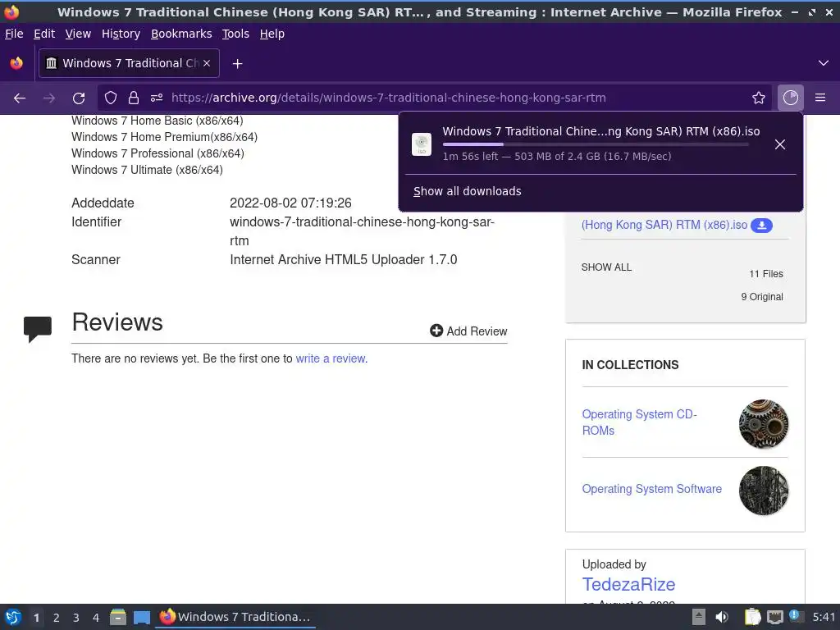Screen dimensions: 840x630
Task: Click the gears thumbnail for CD-ROMs collection
Action: [x=764, y=424]
